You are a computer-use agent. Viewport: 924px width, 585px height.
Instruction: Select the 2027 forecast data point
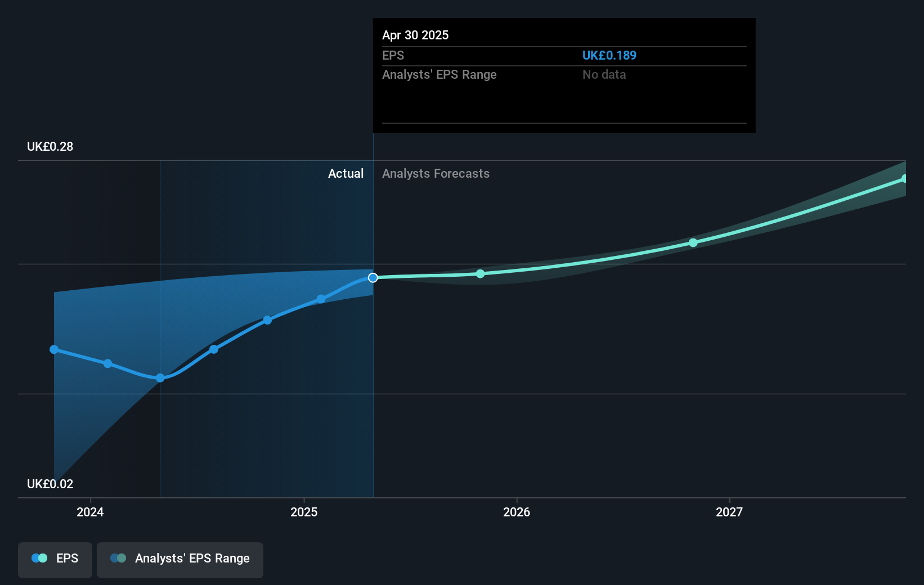click(693, 242)
